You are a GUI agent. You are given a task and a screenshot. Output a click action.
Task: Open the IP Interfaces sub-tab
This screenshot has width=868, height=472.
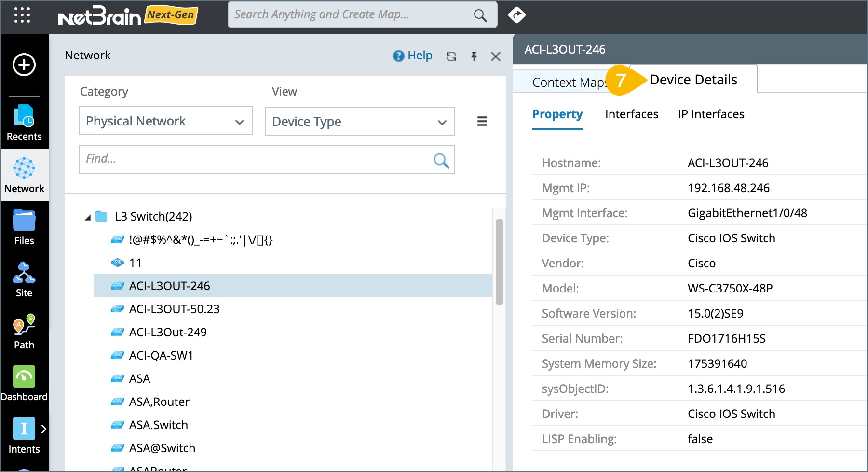pyautogui.click(x=711, y=114)
